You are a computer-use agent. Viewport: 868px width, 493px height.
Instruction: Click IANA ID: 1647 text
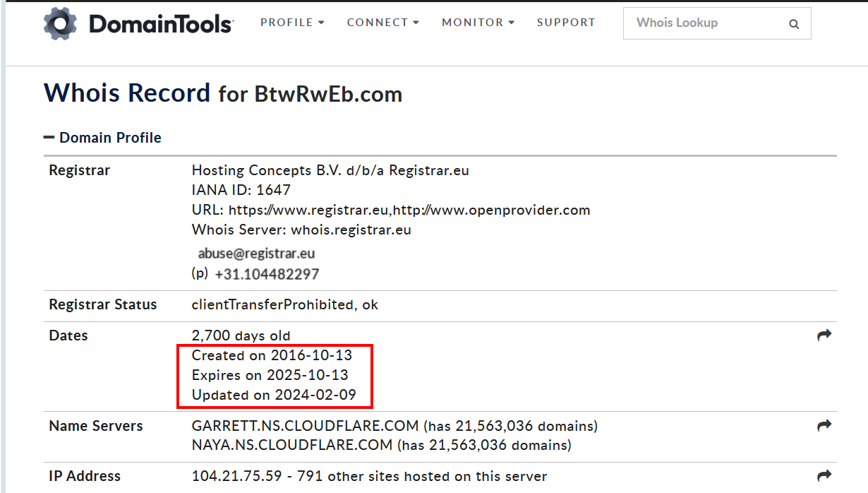coord(241,190)
